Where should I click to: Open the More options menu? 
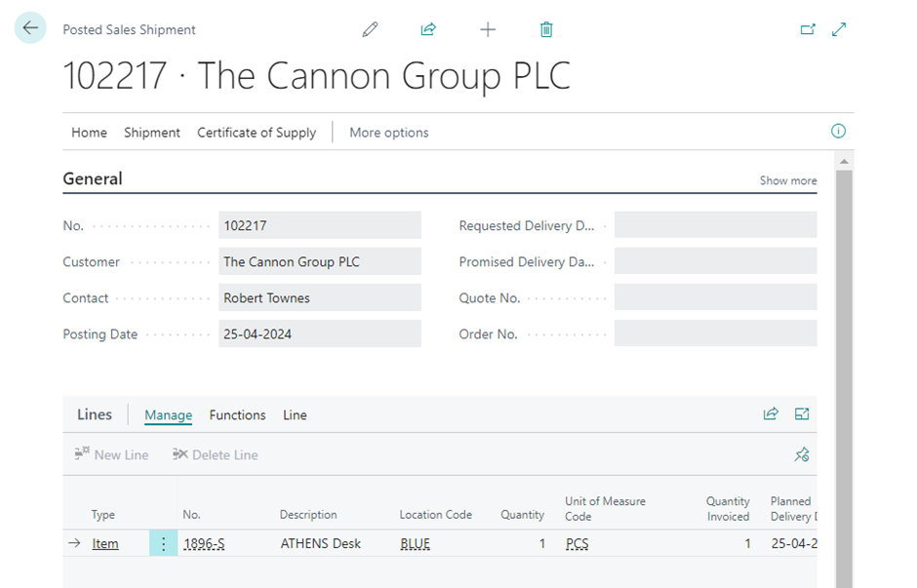(388, 133)
